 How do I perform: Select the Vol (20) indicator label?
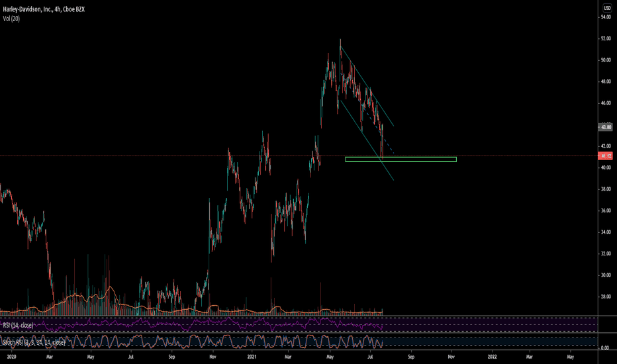[x=11, y=19]
